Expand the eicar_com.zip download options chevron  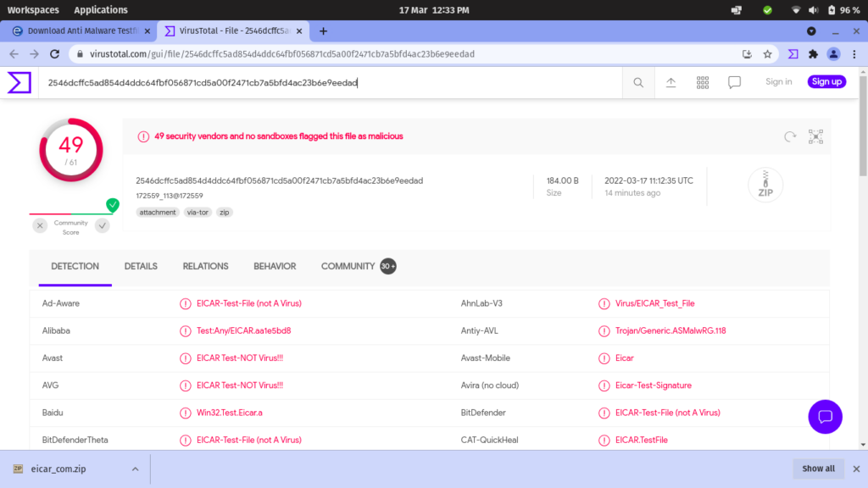coord(135,469)
